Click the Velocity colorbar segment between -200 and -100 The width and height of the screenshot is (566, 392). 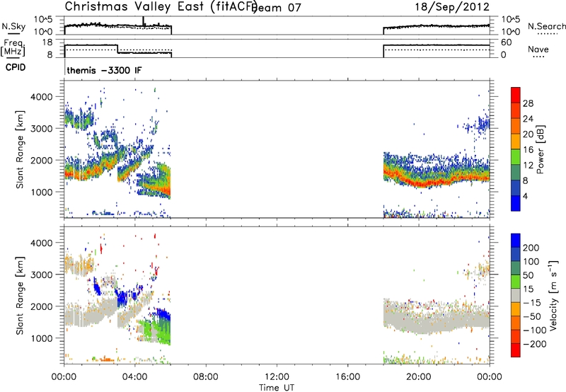coord(516,336)
